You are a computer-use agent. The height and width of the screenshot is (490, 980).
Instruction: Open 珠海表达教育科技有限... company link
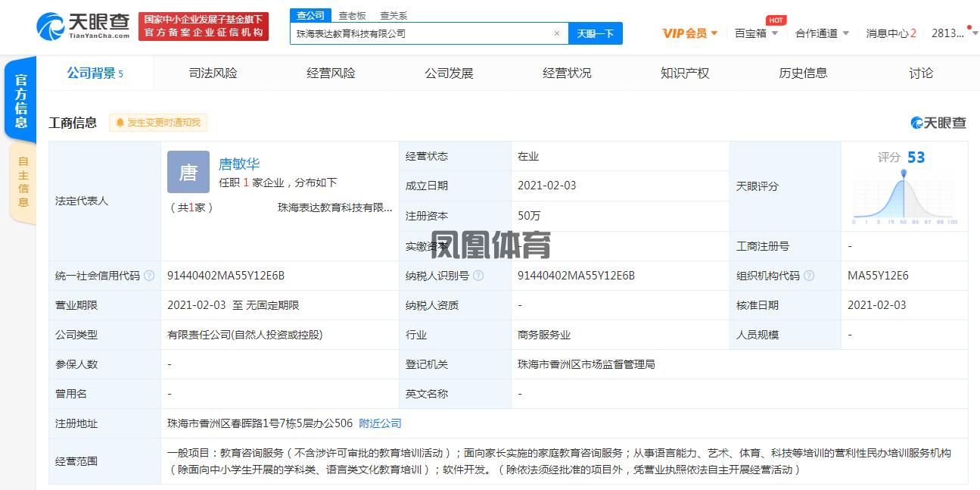[x=335, y=208]
